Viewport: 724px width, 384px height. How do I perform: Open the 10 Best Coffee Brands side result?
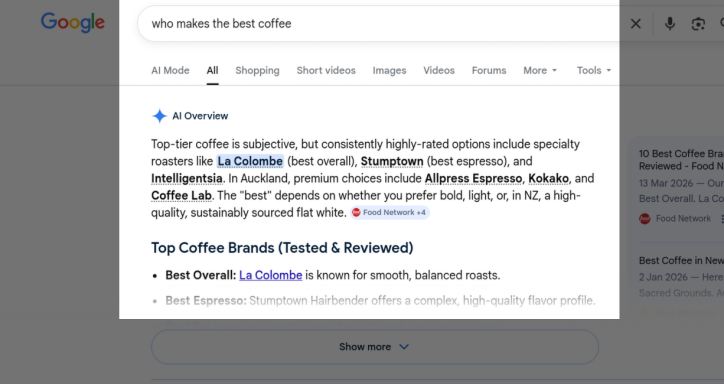[681, 160]
